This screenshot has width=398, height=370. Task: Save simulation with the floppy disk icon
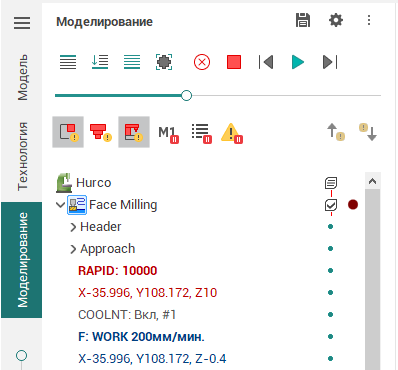point(303,20)
